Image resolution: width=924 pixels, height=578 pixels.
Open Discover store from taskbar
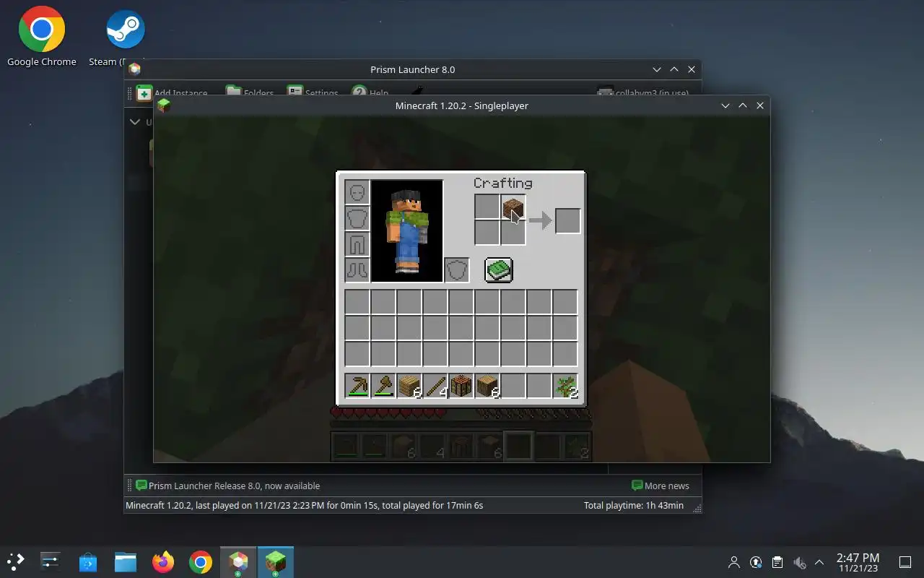click(x=88, y=561)
